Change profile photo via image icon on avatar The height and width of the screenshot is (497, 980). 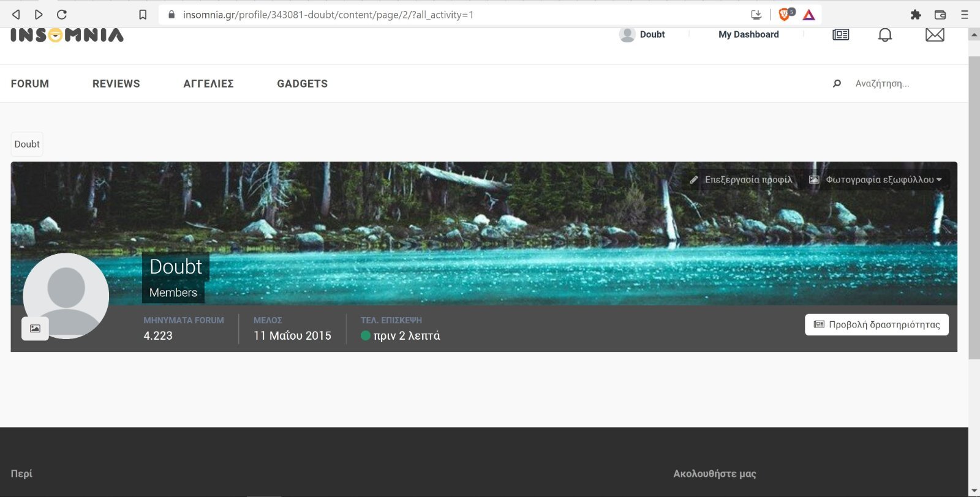click(35, 329)
